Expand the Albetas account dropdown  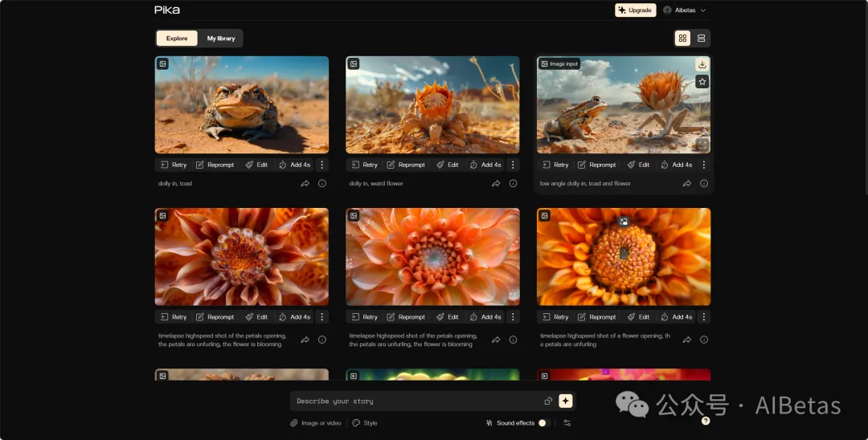point(685,10)
